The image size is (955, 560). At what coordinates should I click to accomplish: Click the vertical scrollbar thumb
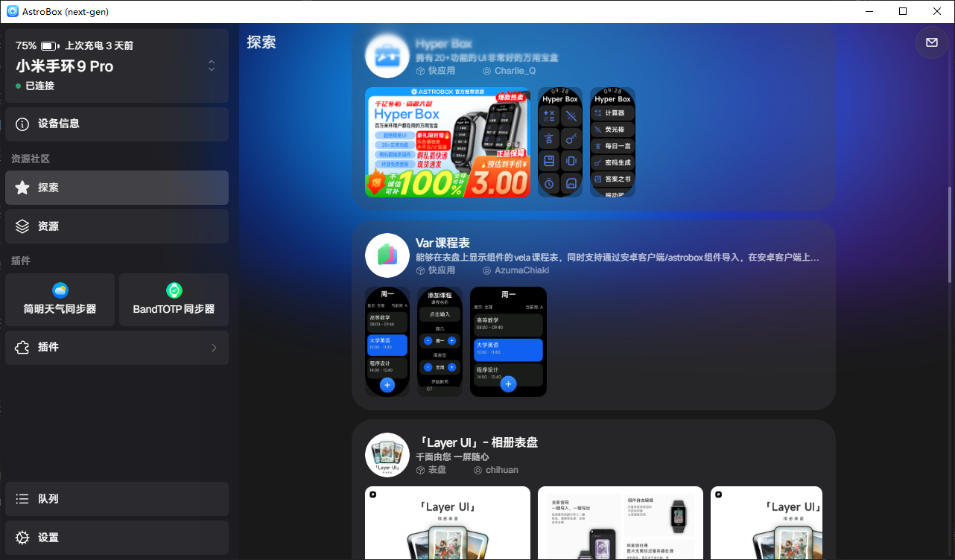click(x=949, y=233)
